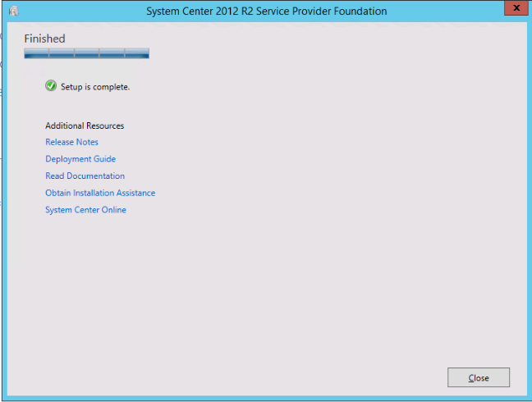Viewport: 532px width, 402px height.
Task: Click the second segment of the progress bar
Action: 61,54
